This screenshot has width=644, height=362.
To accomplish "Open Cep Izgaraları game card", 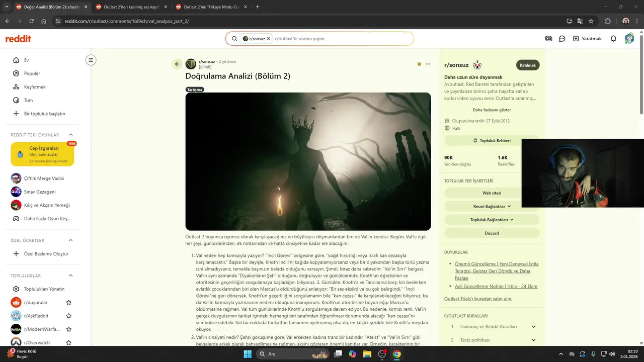I will (42, 154).
